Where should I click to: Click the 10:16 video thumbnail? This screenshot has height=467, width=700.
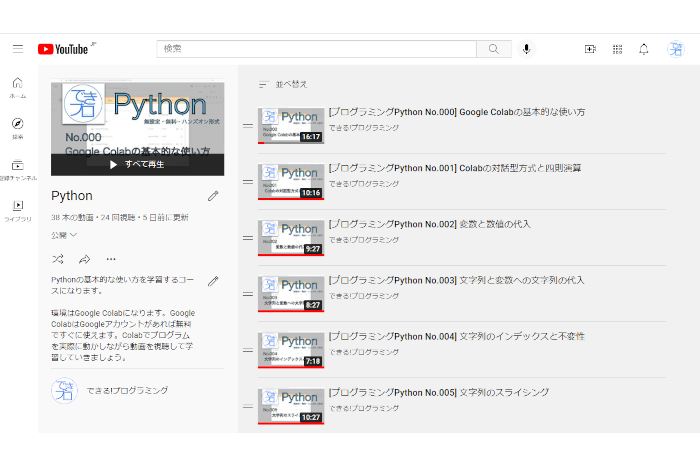coord(291,182)
